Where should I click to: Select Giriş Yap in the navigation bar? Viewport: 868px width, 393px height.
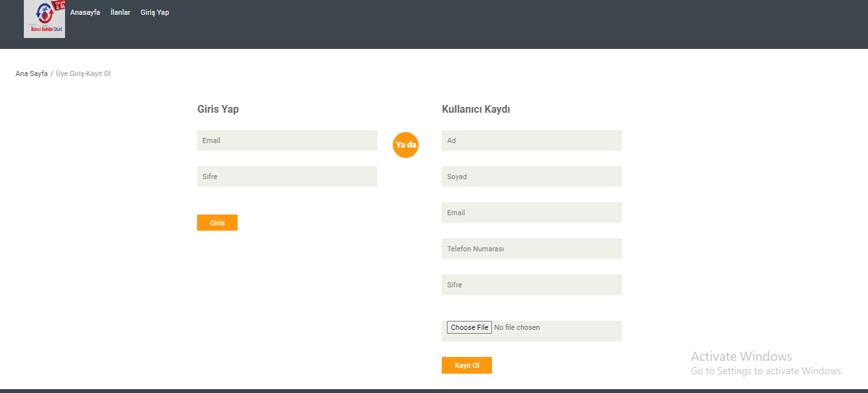(155, 12)
